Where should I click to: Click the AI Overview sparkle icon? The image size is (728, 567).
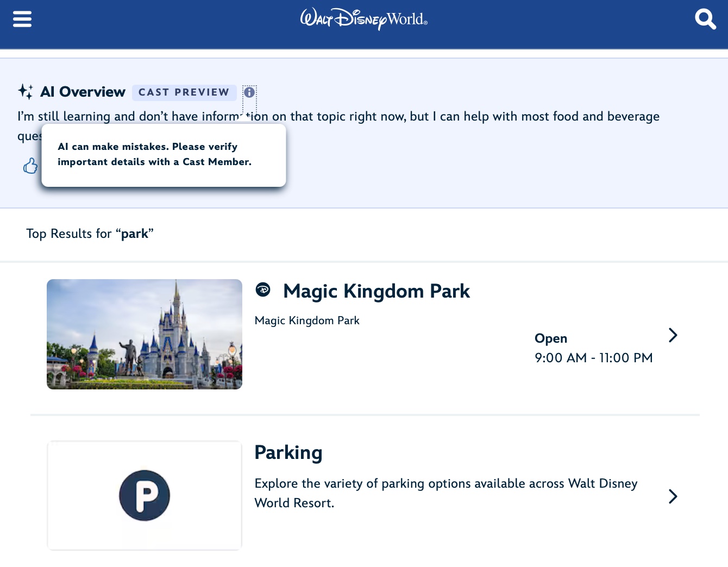[26, 92]
